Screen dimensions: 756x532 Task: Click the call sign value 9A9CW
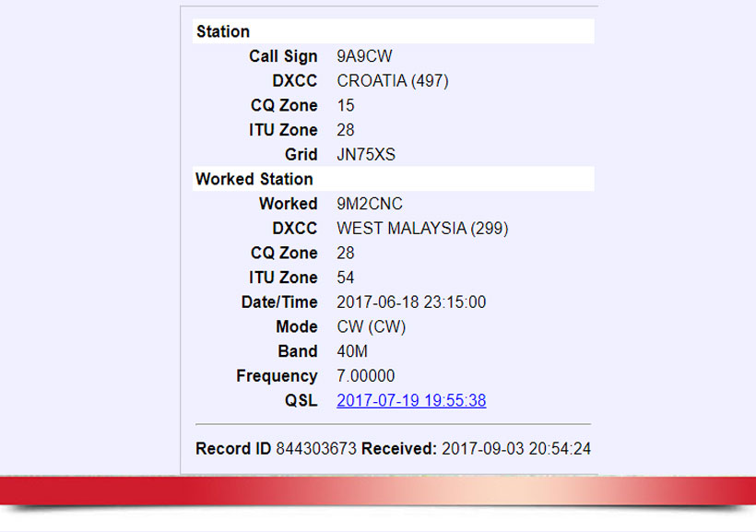pyautogui.click(x=364, y=57)
